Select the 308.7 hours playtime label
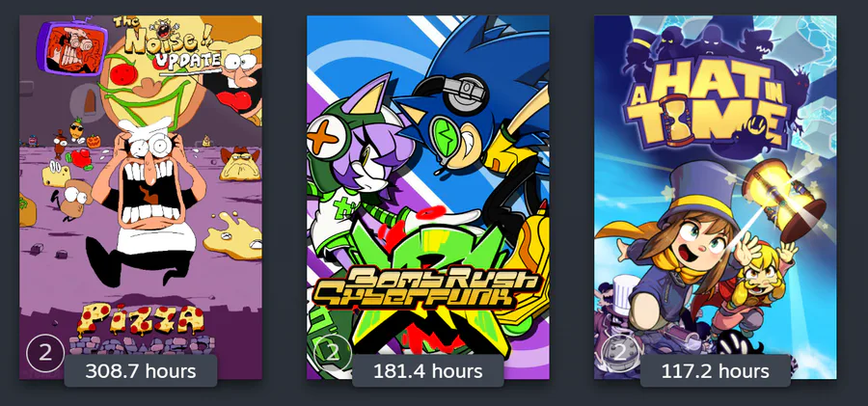Image resolution: width=868 pixels, height=406 pixels. click(141, 370)
